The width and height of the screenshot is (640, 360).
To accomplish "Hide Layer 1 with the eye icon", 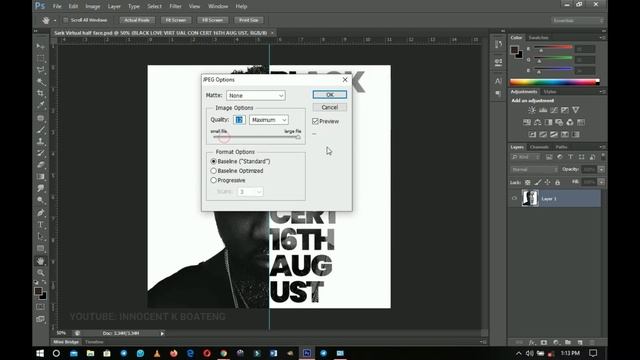I will point(514,199).
